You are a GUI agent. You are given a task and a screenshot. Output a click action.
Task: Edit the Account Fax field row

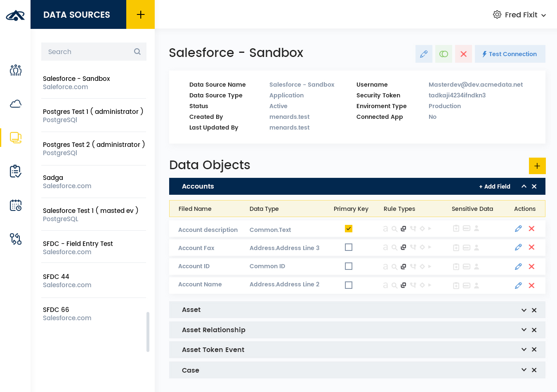(518, 247)
